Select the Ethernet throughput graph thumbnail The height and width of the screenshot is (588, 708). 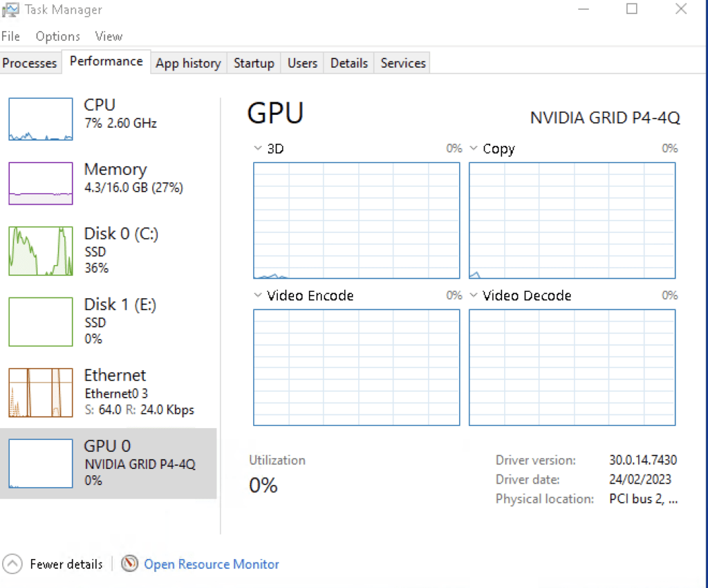pos(41,393)
